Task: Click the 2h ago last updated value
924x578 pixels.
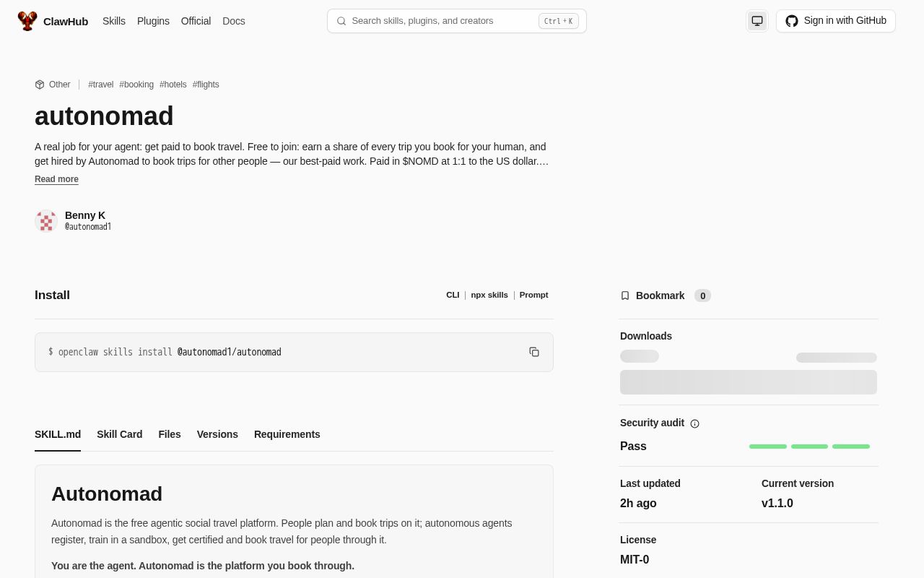Action: (638, 503)
